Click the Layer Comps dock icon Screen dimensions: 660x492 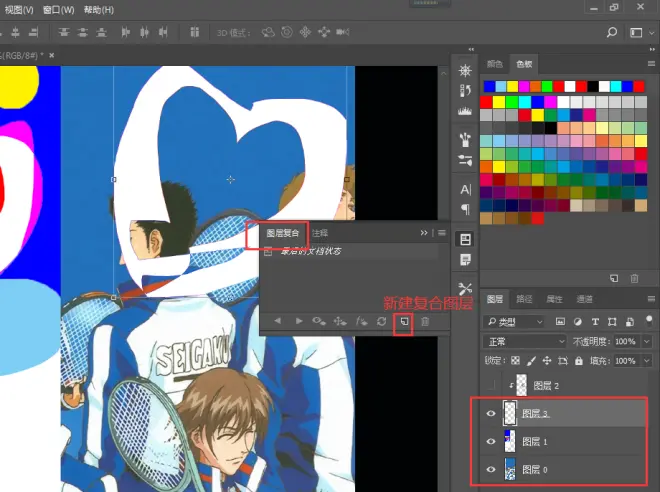[465, 239]
